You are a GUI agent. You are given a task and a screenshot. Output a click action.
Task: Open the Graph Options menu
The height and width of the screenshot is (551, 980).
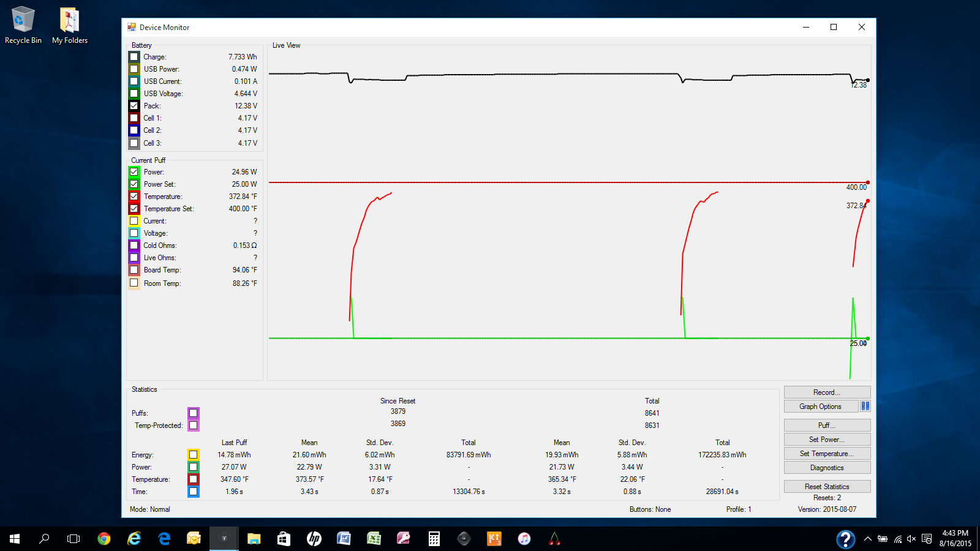point(820,407)
